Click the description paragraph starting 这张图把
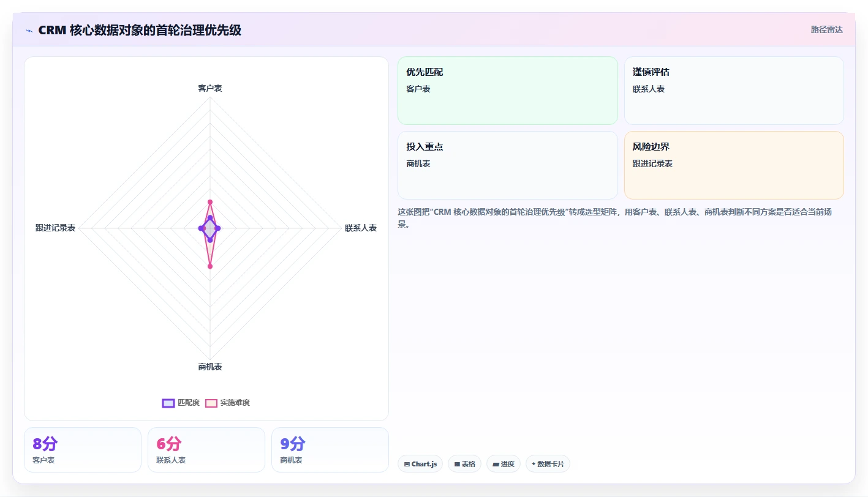 (x=615, y=218)
